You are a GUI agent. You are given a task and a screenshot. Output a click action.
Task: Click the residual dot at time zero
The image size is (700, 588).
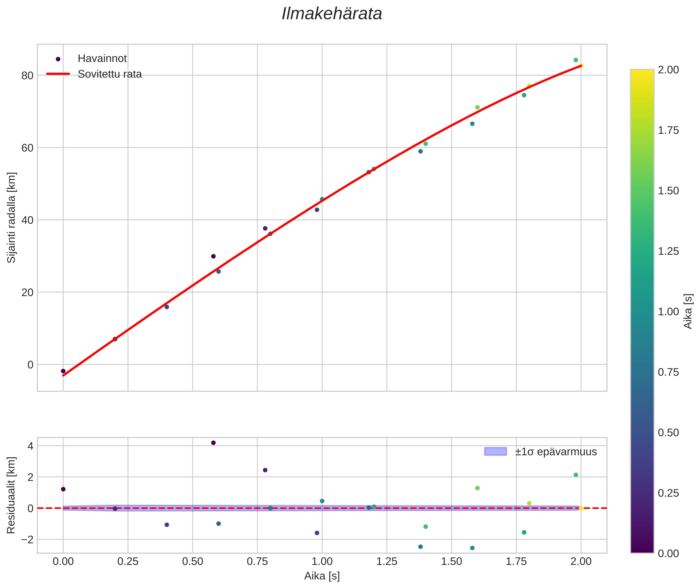click(63, 489)
